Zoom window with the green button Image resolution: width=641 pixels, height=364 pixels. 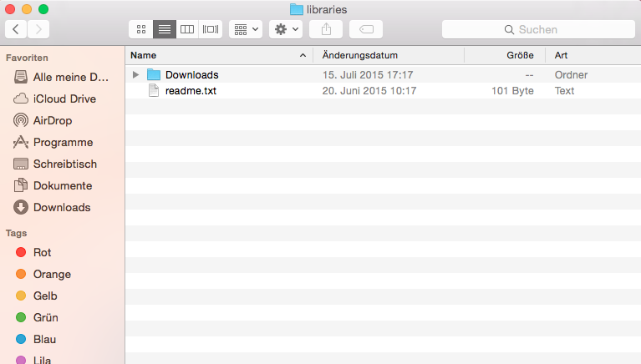(43, 9)
